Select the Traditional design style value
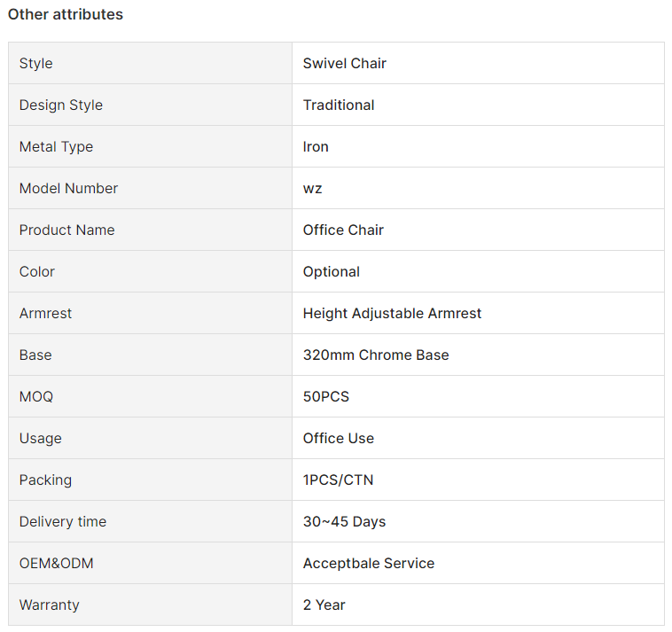The width and height of the screenshot is (672, 632). [339, 105]
